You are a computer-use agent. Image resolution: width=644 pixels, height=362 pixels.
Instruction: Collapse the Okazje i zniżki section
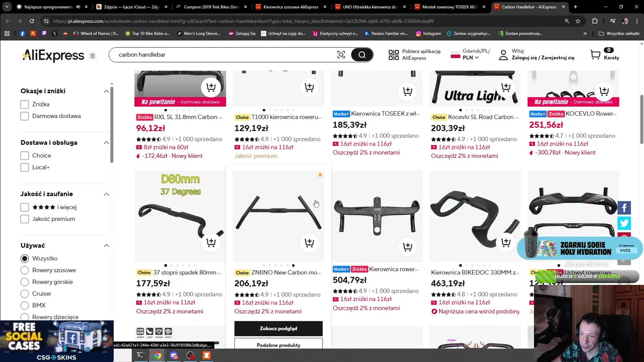tap(106, 91)
